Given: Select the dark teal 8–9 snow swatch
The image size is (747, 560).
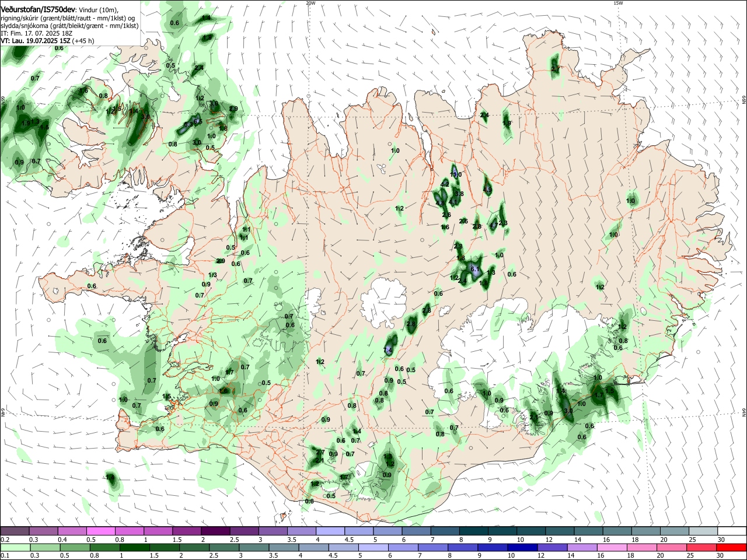Looking at the screenshot, I should tap(473, 531).
